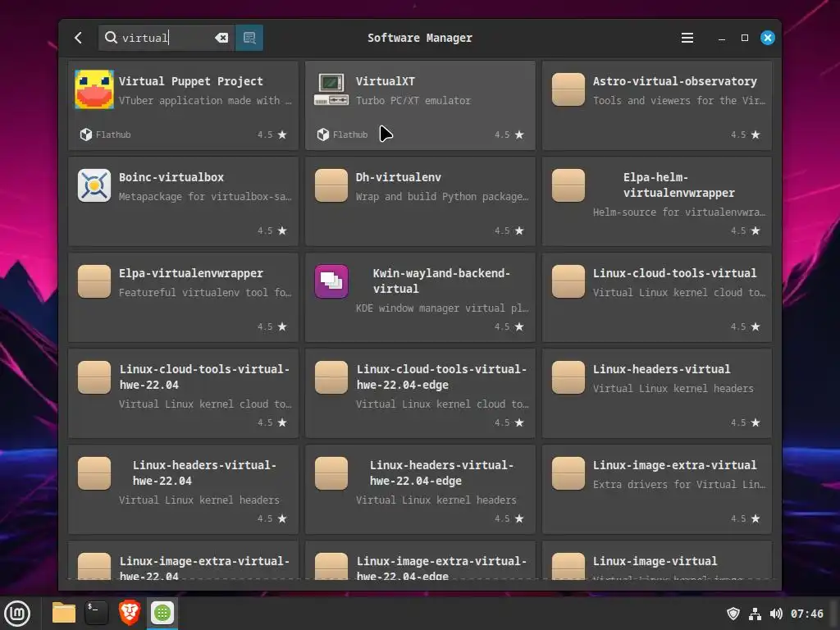Go back using the back arrow

pyautogui.click(x=78, y=38)
